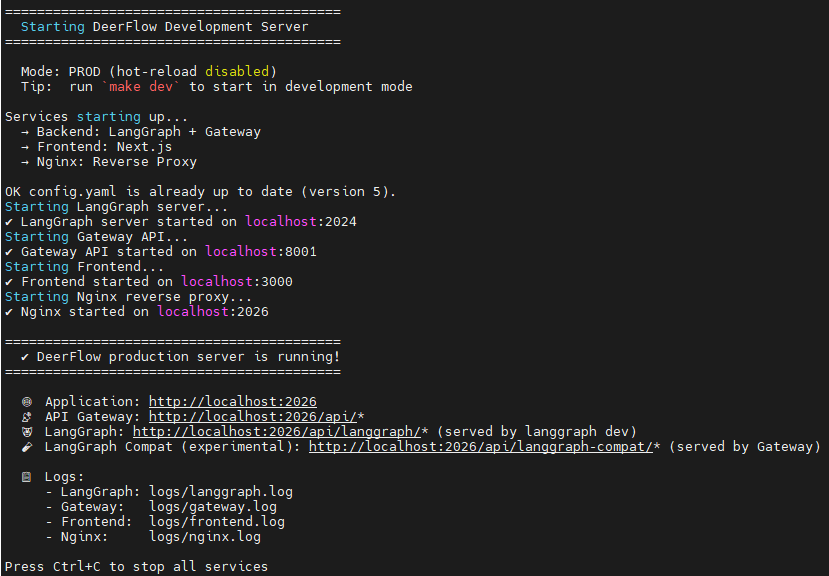Image resolution: width=829 pixels, height=576 pixels.
Task: Open the Application link http://localhost:2026
Action: point(233,402)
